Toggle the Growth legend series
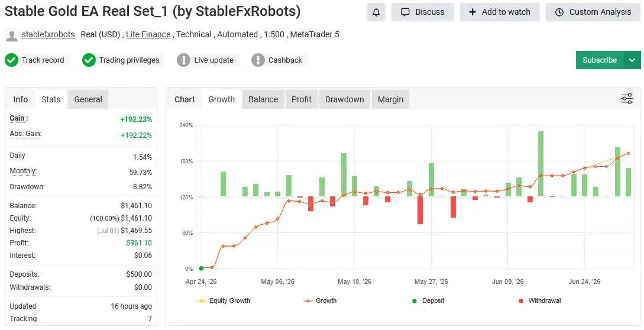Image resolution: width=644 pixels, height=330 pixels. pyautogui.click(x=320, y=301)
